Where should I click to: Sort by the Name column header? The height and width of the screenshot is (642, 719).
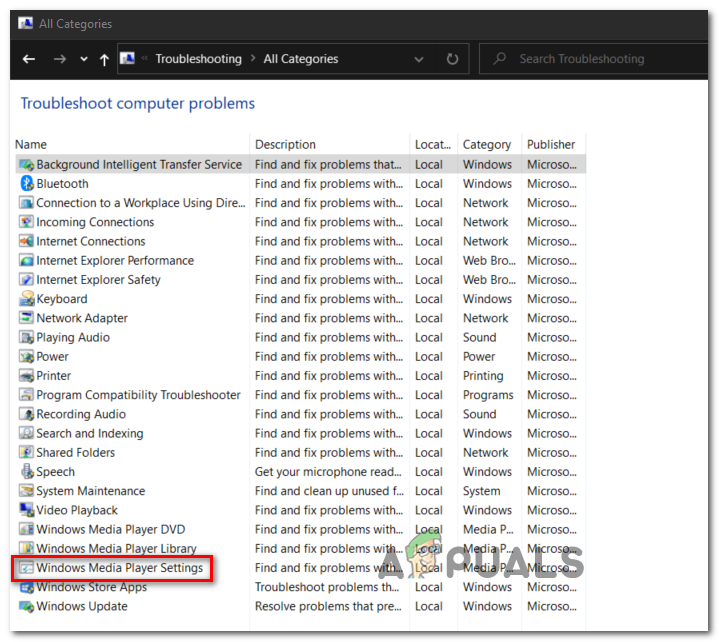point(31,144)
